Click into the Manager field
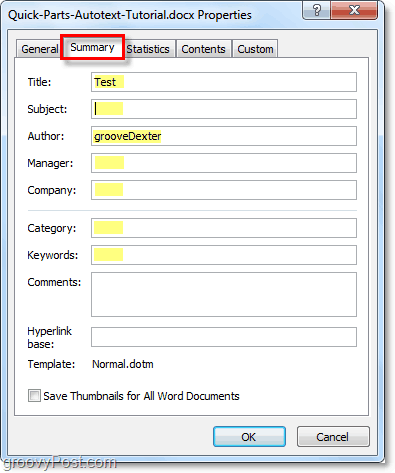Image resolution: width=395 pixels, height=473 pixels. (x=224, y=163)
